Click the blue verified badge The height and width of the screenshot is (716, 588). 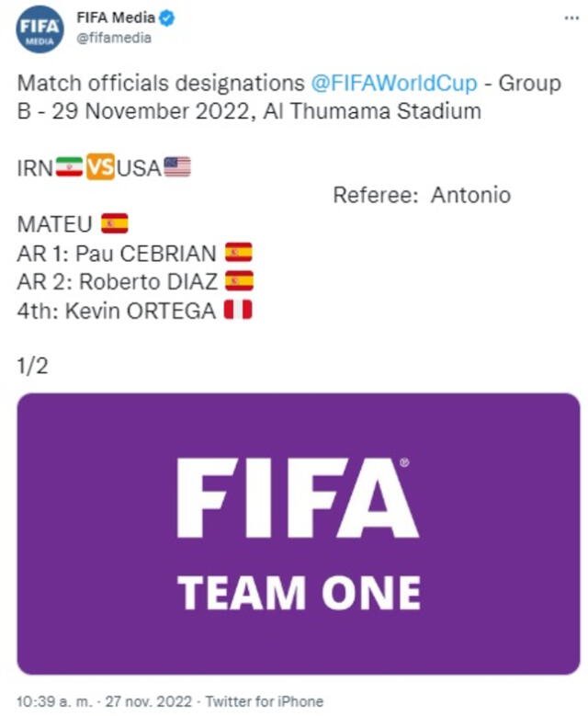pyautogui.click(x=169, y=19)
